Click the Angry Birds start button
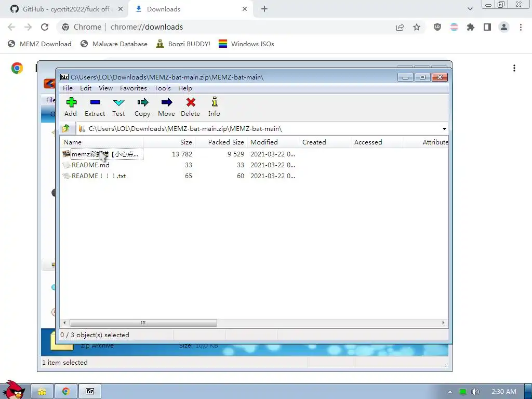 [x=14, y=390]
